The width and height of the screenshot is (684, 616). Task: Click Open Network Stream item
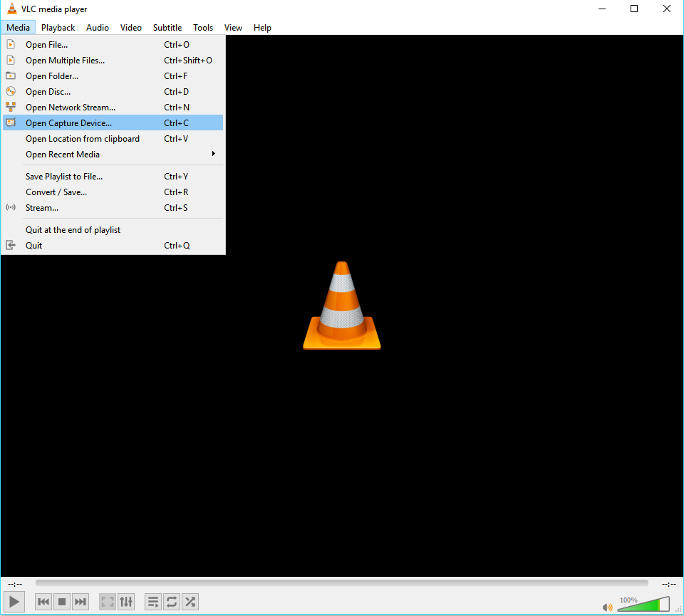coord(71,108)
